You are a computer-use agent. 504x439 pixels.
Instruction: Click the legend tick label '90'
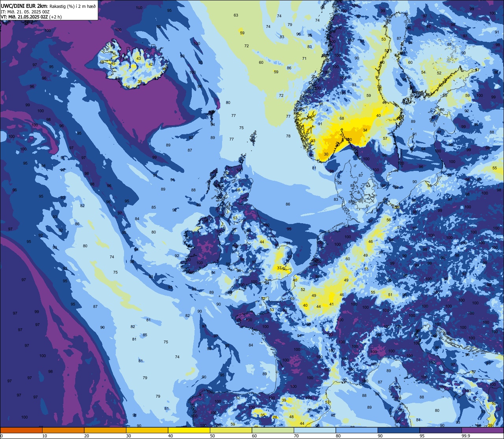[380, 436]
